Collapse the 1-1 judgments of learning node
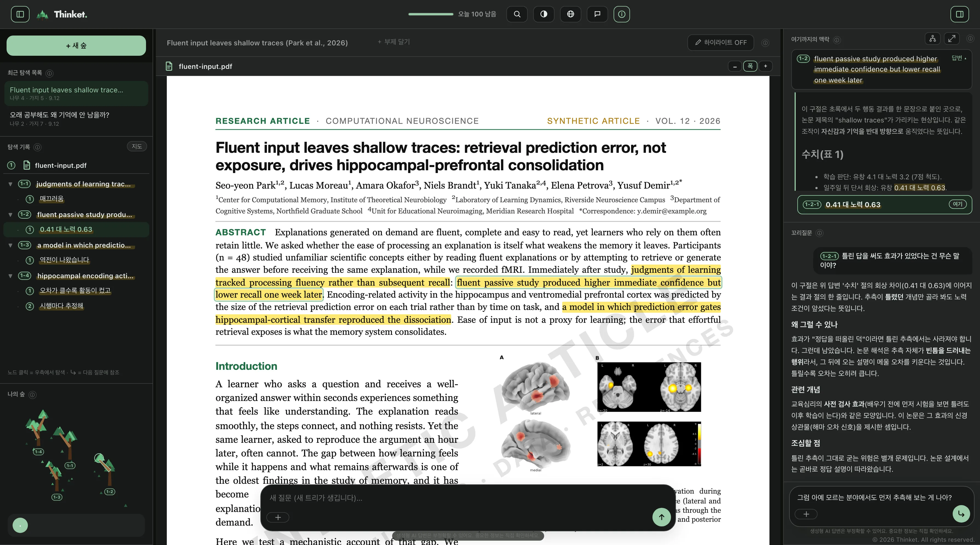980x545 pixels. coord(10,184)
